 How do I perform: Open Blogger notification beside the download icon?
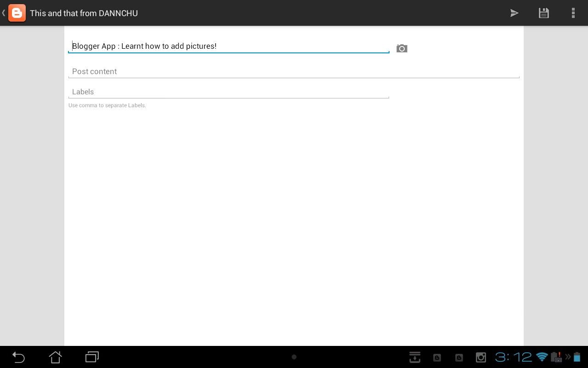(x=437, y=357)
